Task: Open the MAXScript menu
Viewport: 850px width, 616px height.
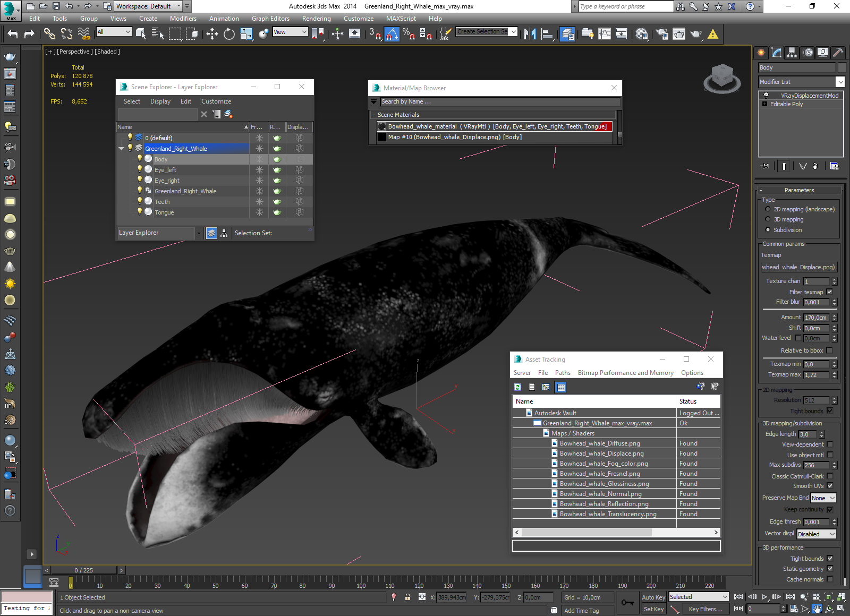Action: pyautogui.click(x=401, y=19)
